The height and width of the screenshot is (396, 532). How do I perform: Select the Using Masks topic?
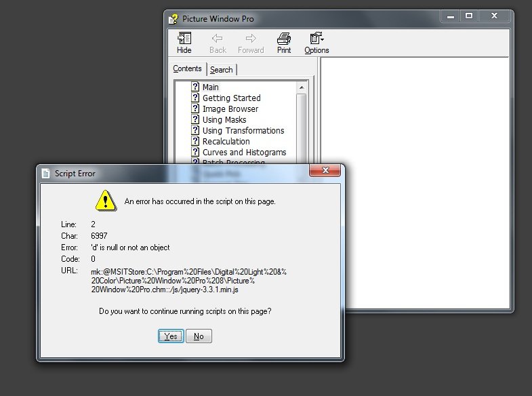(224, 120)
